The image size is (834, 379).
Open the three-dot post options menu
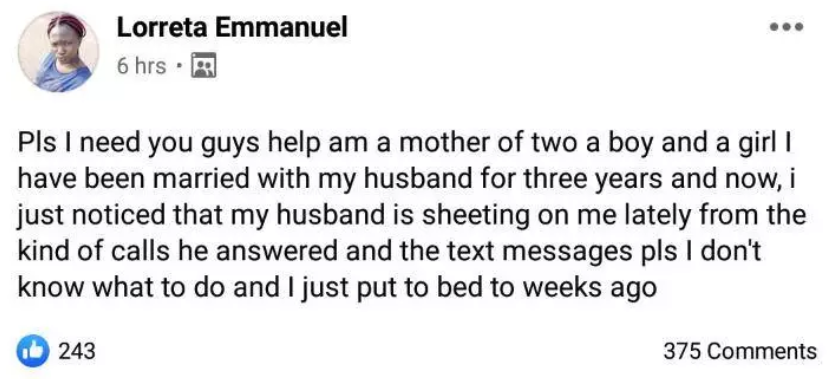tap(787, 27)
